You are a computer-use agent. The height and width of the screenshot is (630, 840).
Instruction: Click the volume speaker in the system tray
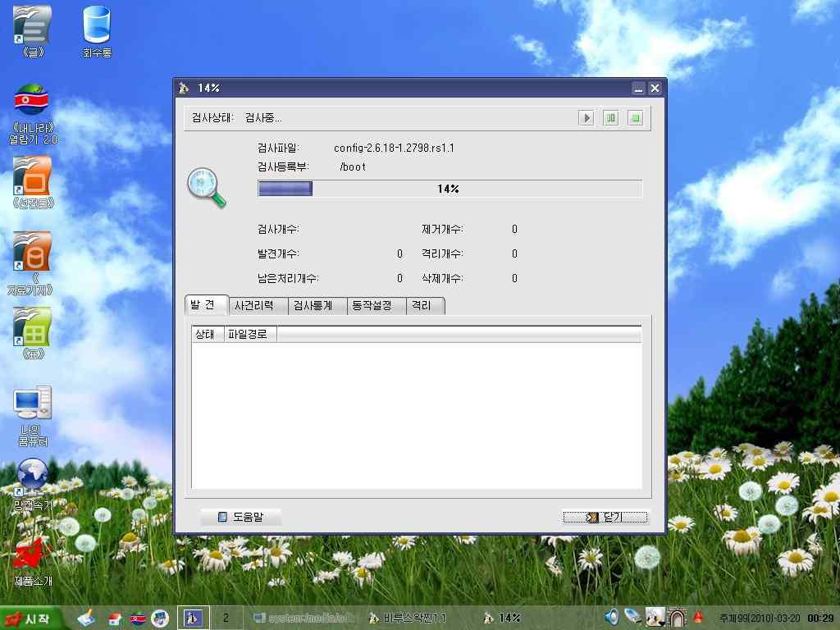click(x=610, y=617)
